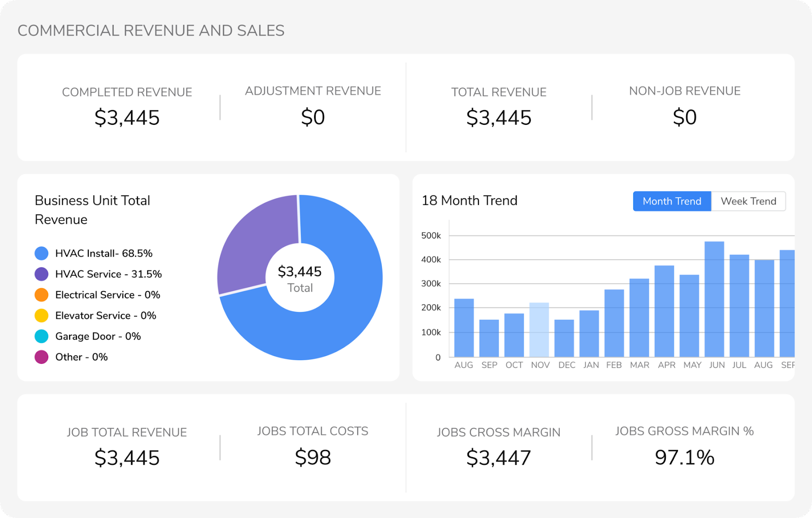Click the Other magenta legend dot

pos(42,357)
